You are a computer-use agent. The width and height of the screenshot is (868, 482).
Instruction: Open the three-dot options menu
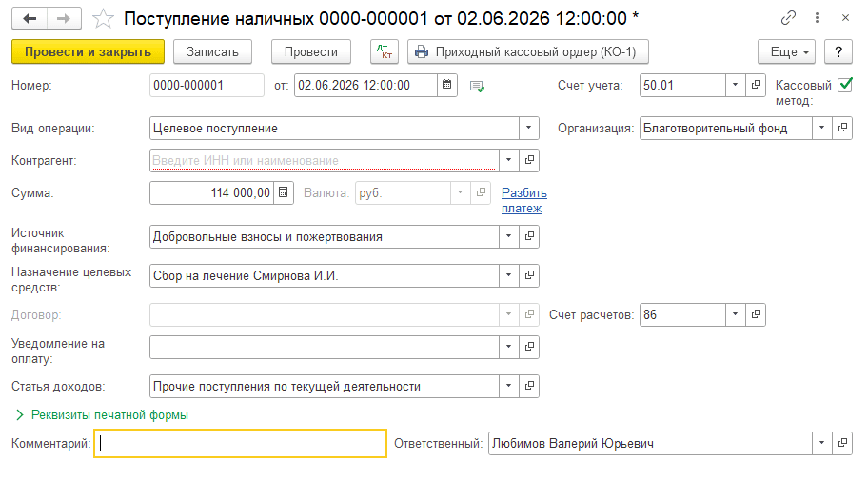click(x=817, y=18)
